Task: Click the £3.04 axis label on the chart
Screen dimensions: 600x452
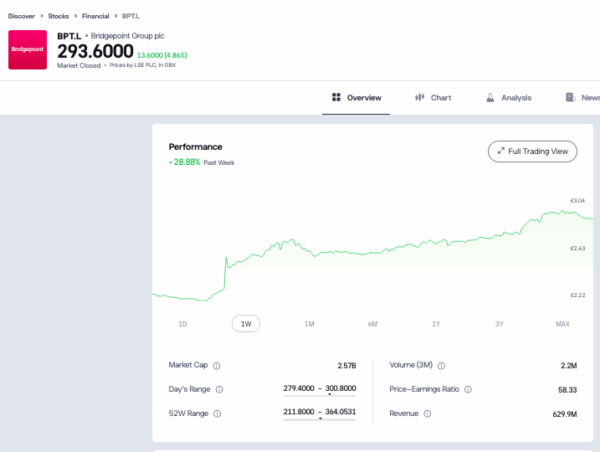Action: pyautogui.click(x=577, y=201)
